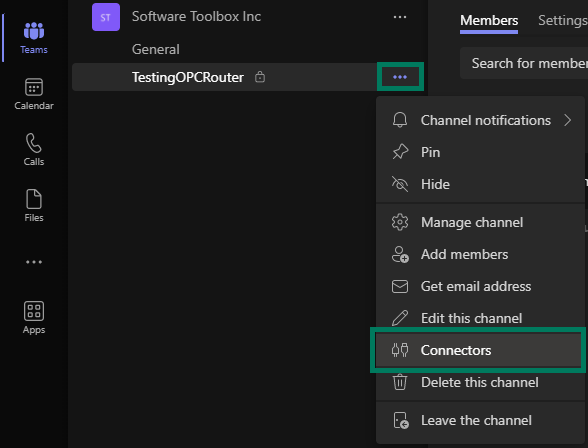Expand the Channel notifications chevron arrow
Screen dimensions: 588x448
568,120
